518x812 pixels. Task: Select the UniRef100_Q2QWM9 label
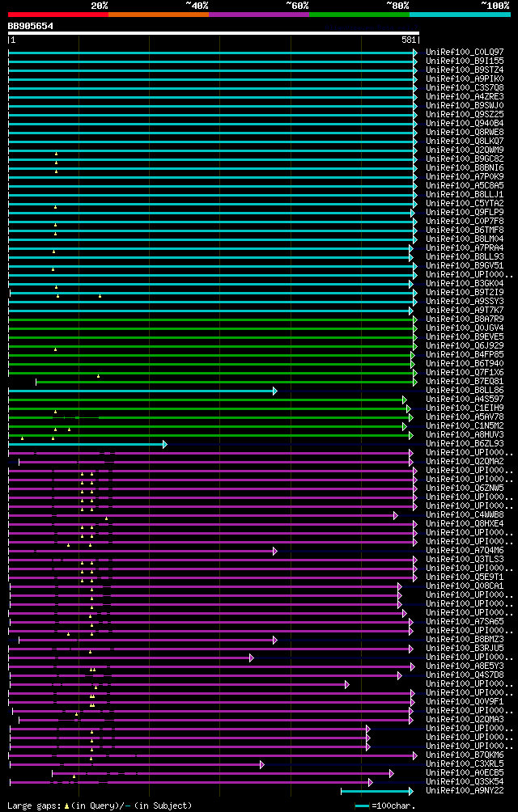click(465, 150)
